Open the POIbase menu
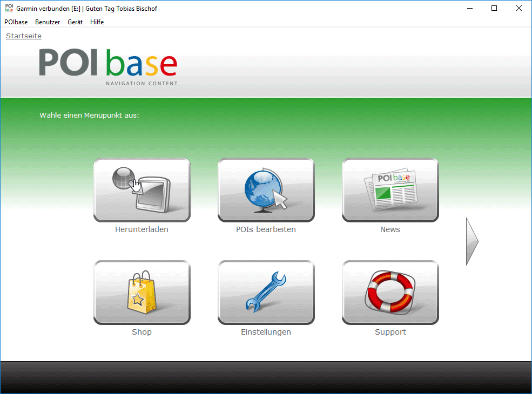The image size is (532, 394). point(16,22)
